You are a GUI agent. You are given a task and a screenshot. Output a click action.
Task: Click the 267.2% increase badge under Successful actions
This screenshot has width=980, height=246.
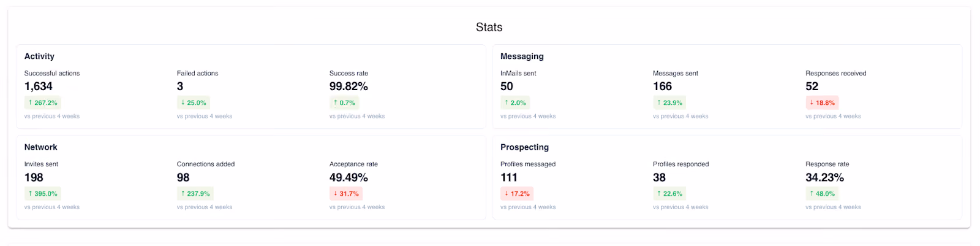coord(42,102)
